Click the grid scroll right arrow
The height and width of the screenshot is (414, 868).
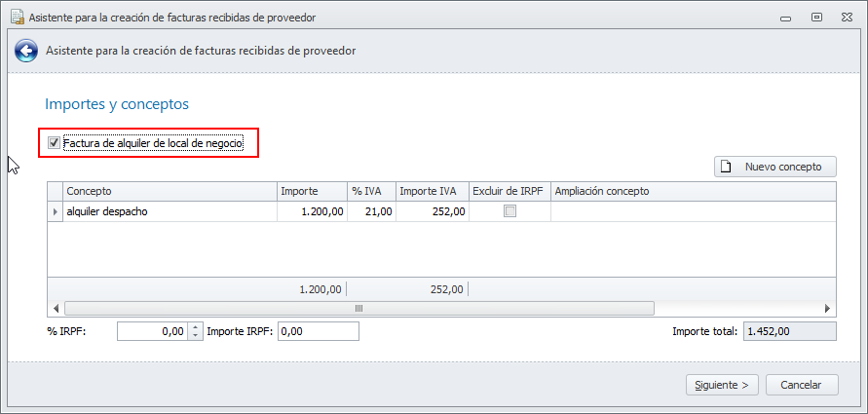[x=828, y=308]
